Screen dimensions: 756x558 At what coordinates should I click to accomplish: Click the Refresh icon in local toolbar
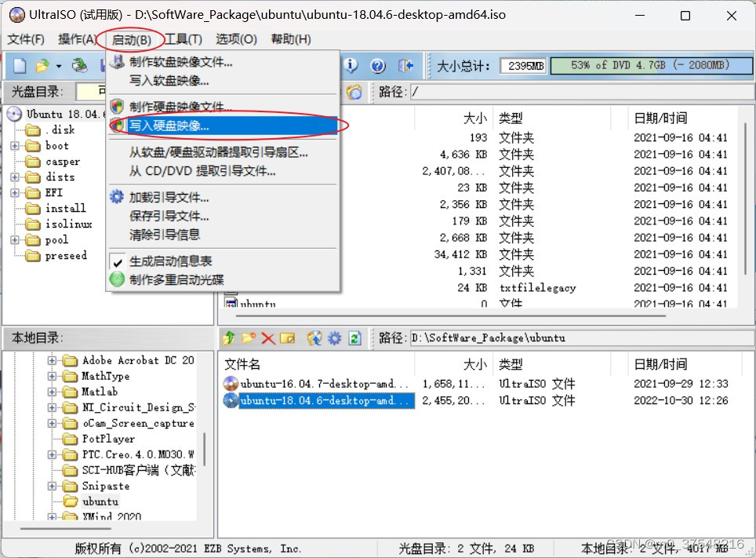[x=354, y=338]
